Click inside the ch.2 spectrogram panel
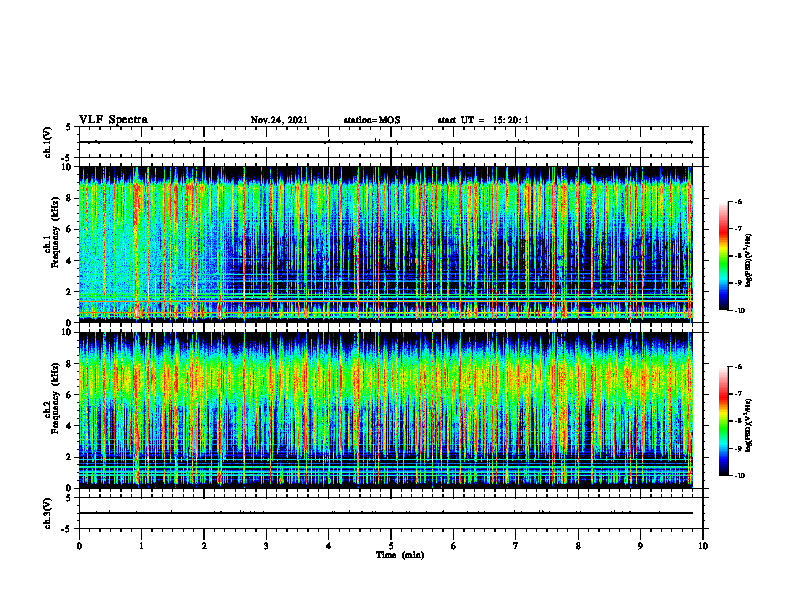792x612 pixels. tap(386, 410)
